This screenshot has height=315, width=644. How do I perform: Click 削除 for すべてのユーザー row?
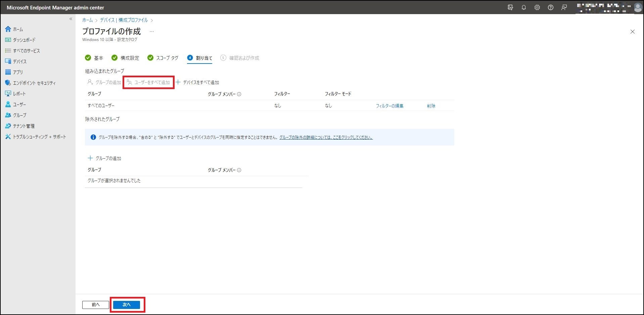click(x=431, y=106)
